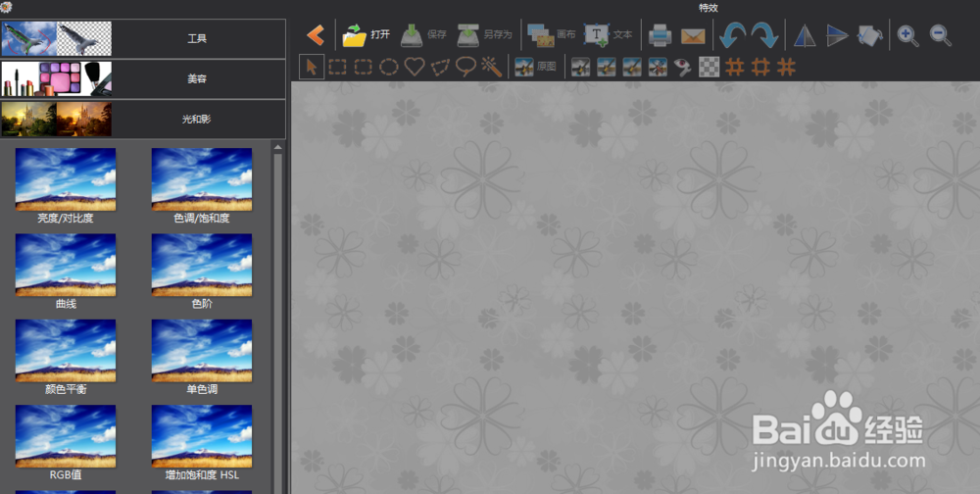This screenshot has height=494, width=980.
Task: Click the grid icon with wide center square
Action: (760, 67)
